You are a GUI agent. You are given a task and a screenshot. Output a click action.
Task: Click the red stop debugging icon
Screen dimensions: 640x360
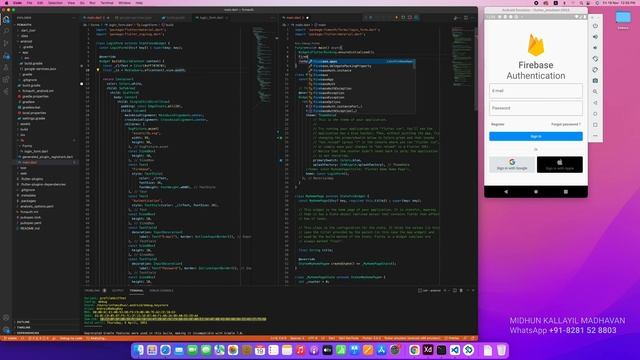click(x=410, y=18)
